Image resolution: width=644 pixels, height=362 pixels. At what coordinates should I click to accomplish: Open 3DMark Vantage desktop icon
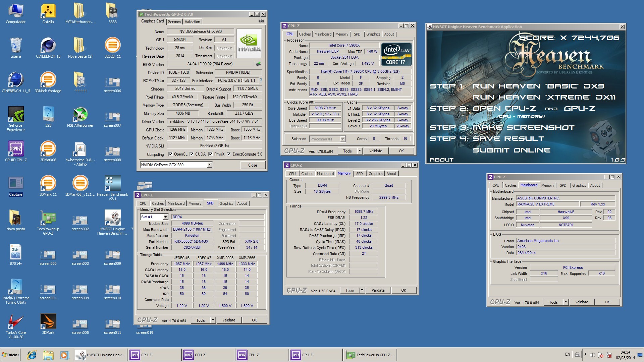pyautogui.click(x=48, y=82)
